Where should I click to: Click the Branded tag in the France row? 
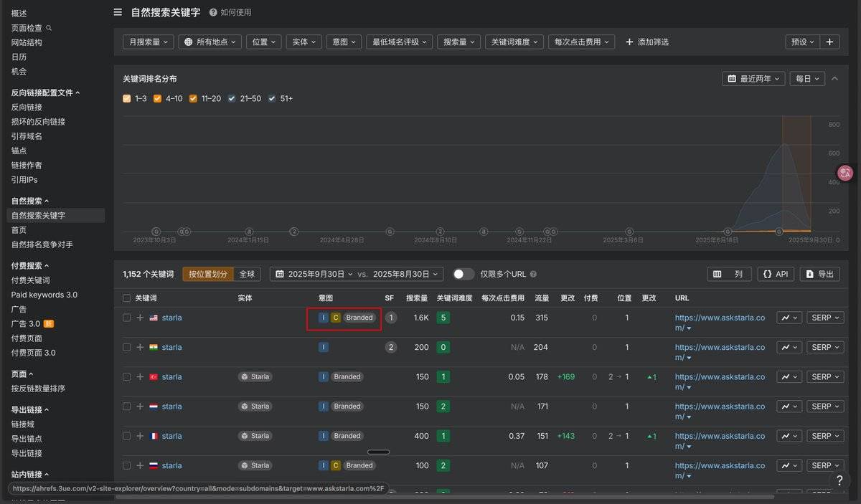click(347, 436)
